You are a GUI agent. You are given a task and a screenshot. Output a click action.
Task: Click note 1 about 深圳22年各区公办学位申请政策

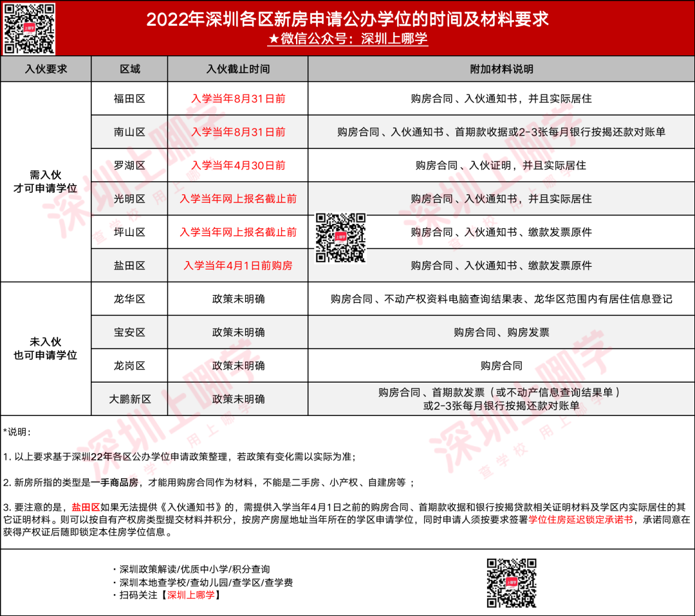pyautogui.click(x=180, y=457)
